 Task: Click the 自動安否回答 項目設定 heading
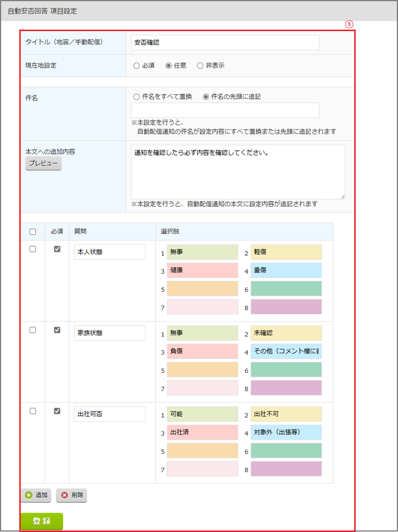42,11
